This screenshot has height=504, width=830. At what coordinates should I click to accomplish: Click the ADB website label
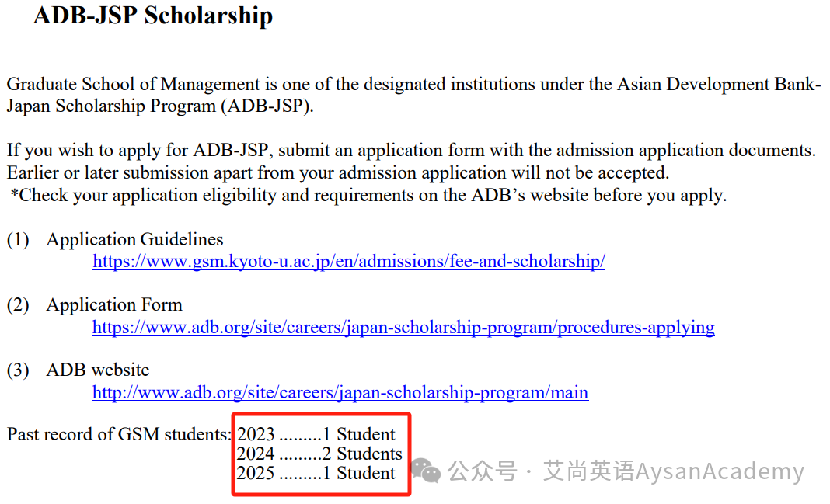tap(98, 370)
